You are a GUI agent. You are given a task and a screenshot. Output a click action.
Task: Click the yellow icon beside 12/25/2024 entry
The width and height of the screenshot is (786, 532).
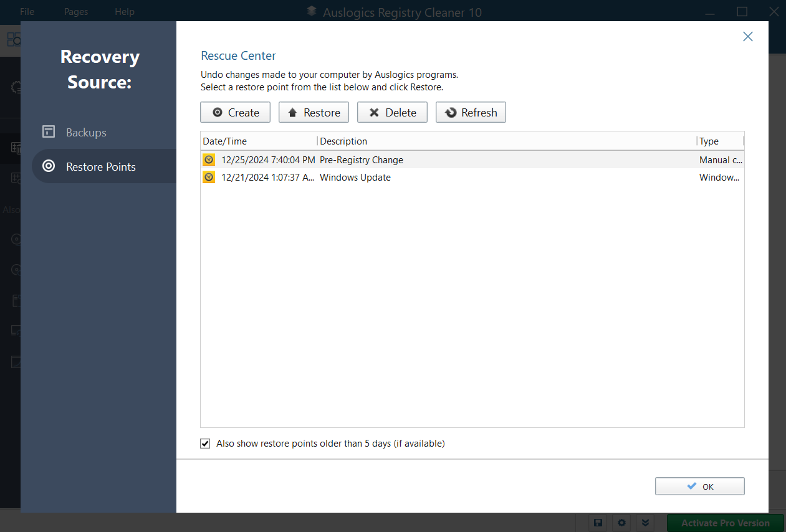(209, 159)
